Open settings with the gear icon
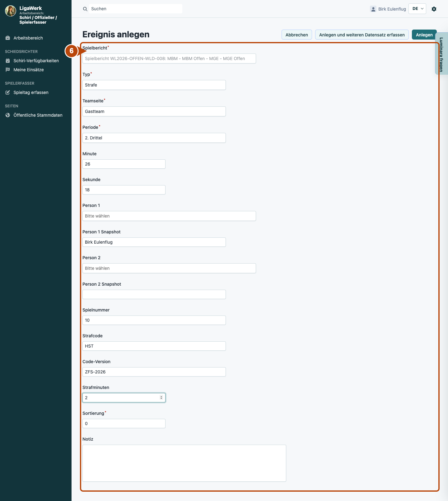 434,9
